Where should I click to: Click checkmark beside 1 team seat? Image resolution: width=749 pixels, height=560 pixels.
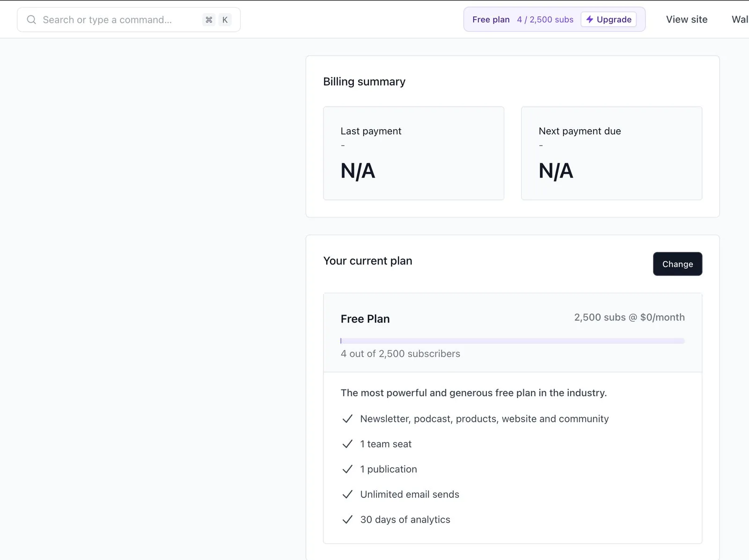tap(347, 444)
